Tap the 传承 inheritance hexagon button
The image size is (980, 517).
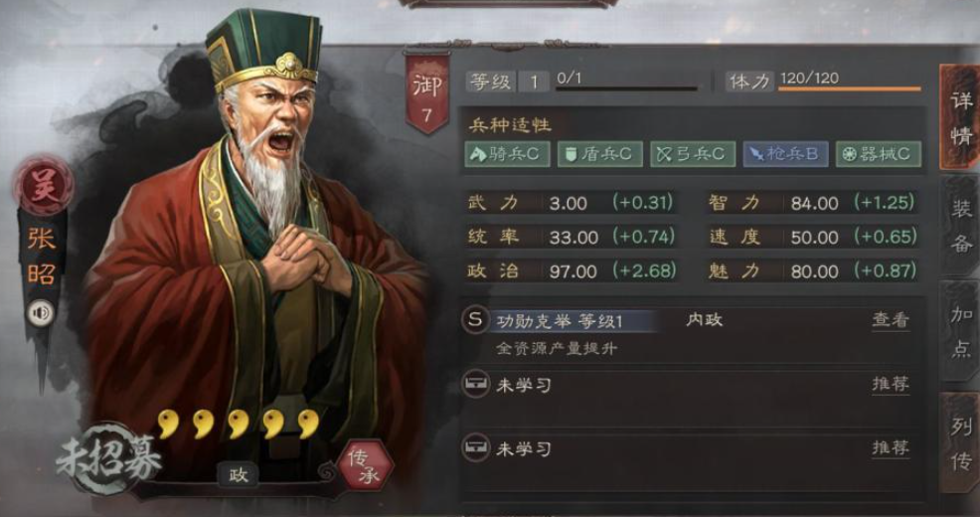(365, 466)
